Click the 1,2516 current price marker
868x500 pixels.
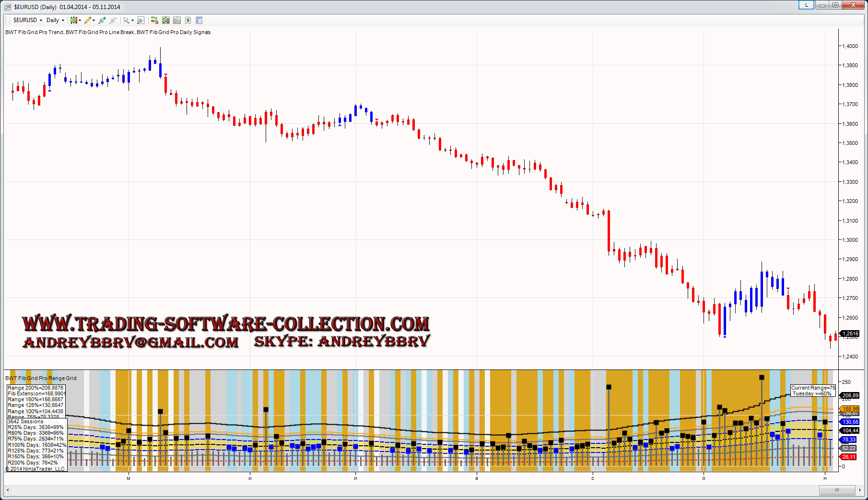point(850,333)
